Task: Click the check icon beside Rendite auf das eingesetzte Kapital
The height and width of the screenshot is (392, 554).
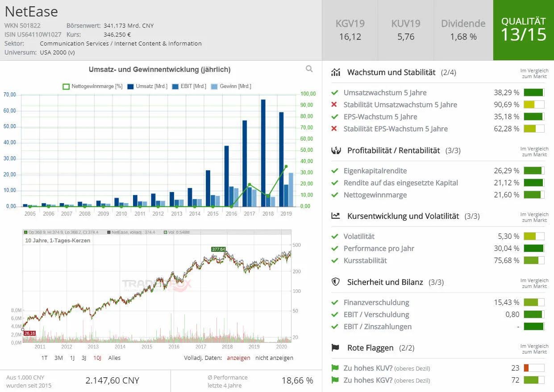Action: [x=334, y=183]
